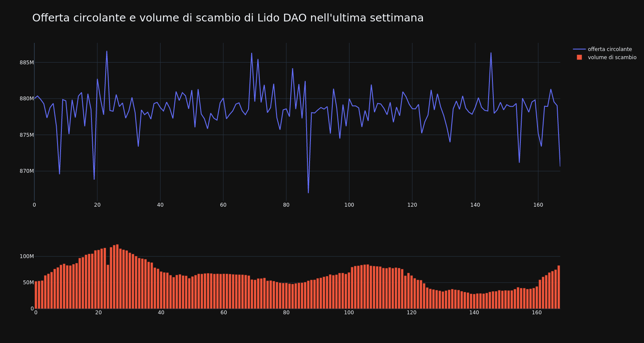Select the 885M y-axis label
The image size is (644, 343).
point(27,63)
